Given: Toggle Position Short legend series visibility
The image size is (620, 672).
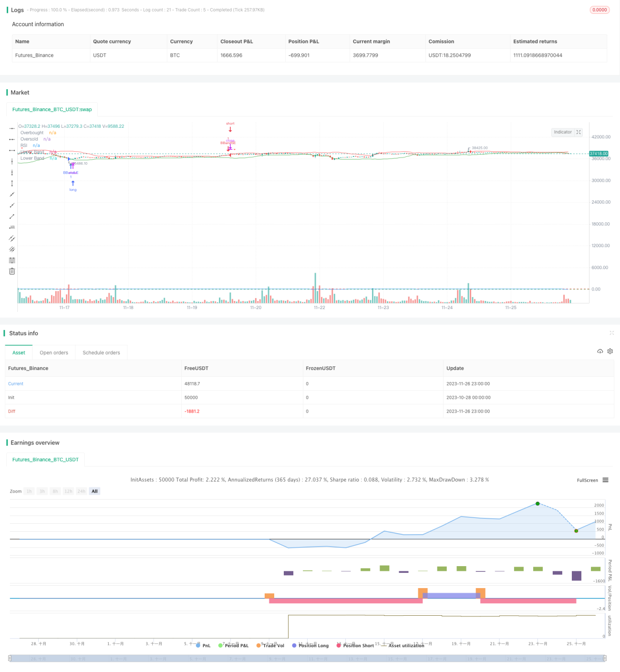Looking at the screenshot, I should click(355, 645).
